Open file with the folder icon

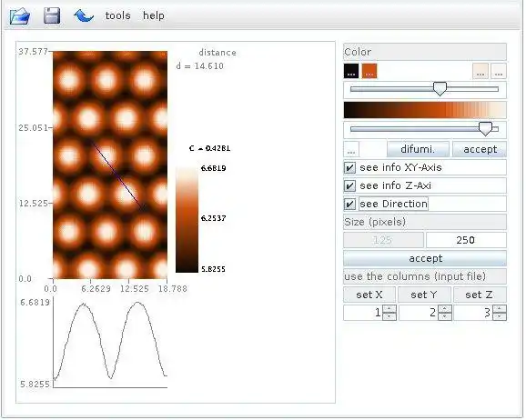pos(20,15)
